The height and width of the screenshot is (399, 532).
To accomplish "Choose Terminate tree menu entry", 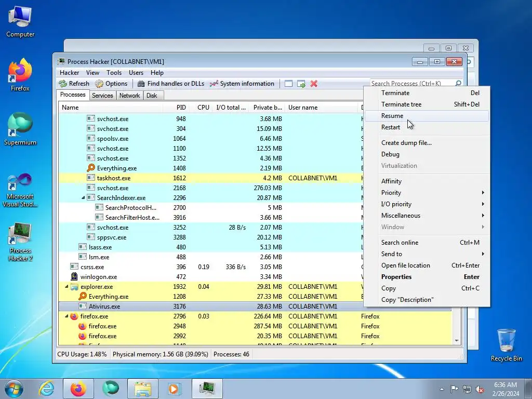I will tap(427, 104).
